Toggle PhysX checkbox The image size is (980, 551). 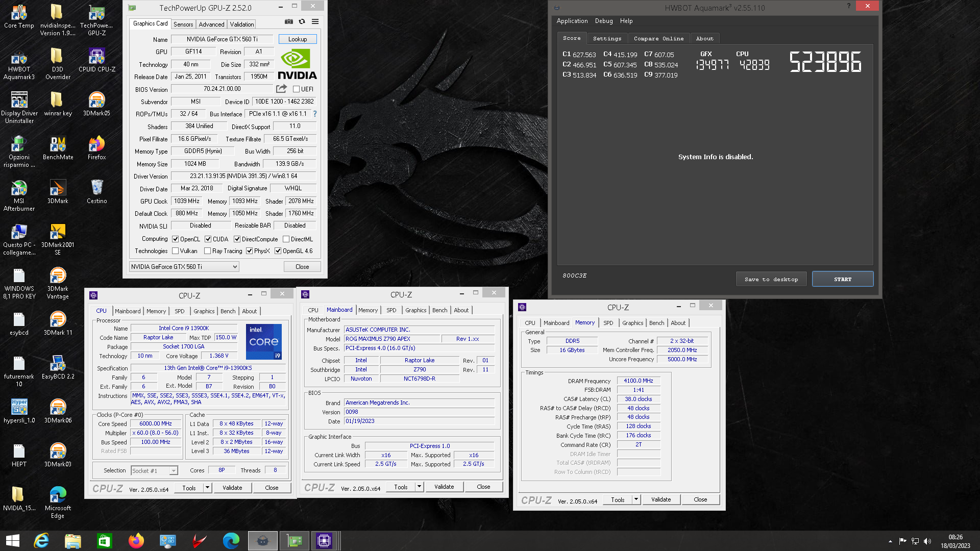[250, 251]
